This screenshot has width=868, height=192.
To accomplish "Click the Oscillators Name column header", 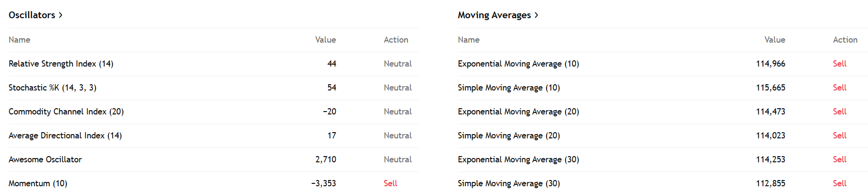I will pos(20,40).
